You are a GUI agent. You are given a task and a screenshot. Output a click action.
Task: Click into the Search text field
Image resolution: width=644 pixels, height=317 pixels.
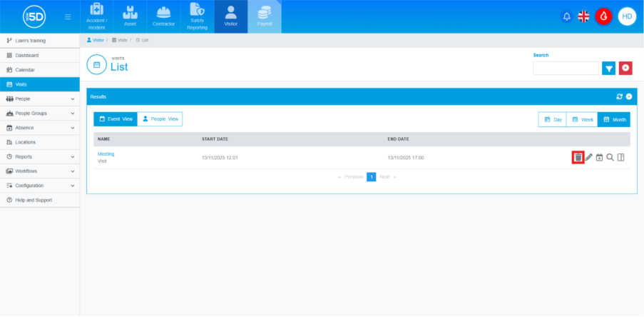(566, 68)
